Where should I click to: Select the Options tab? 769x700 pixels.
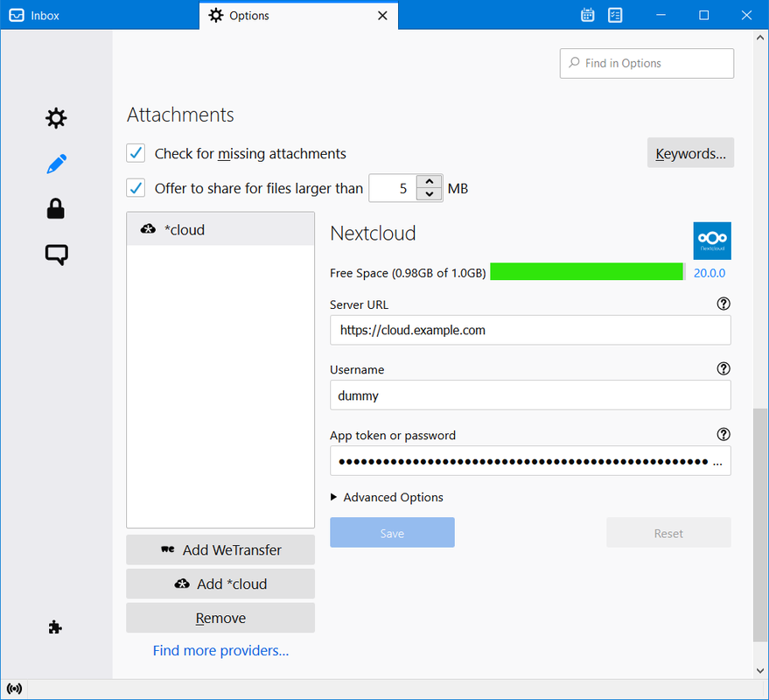pos(298,15)
